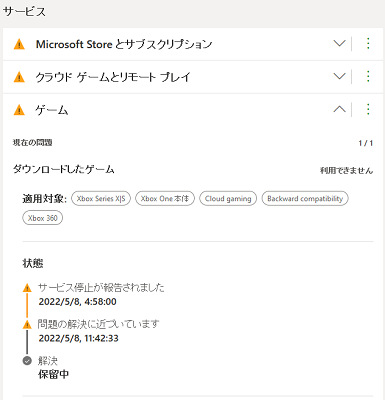This screenshot has width=385, height=400.
Task: Click the 現在の問題 label
Action: (33, 143)
